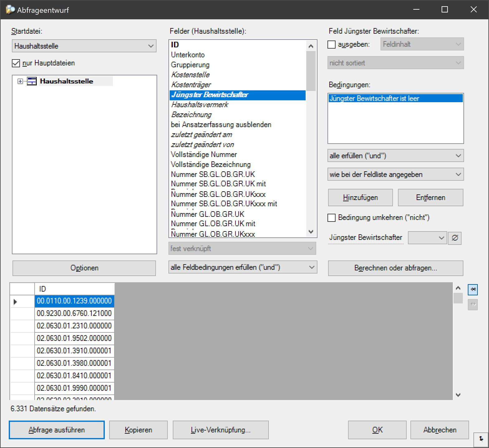Select 'Vollständige Nummer' field
Screen dimensions: 489x448
(238, 155)
